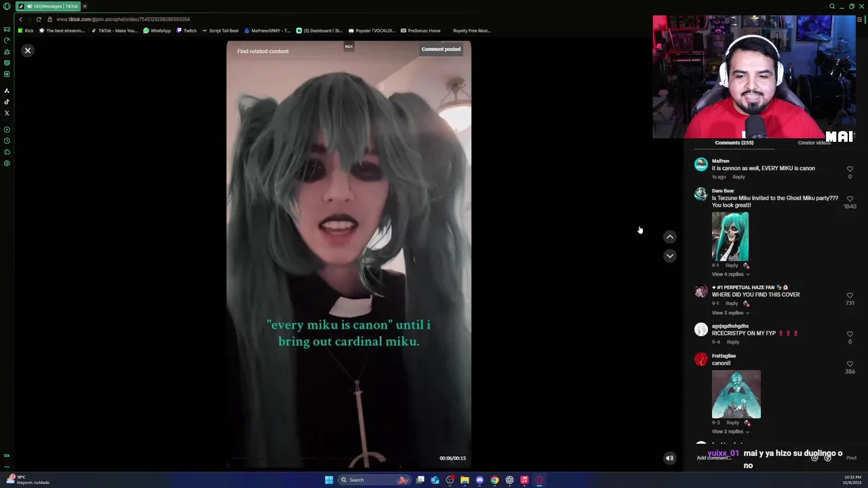Viewport: 868px width, 488px height.
Task: Open the WhatsApp bookmark
Action: click(x=157, y=30)
